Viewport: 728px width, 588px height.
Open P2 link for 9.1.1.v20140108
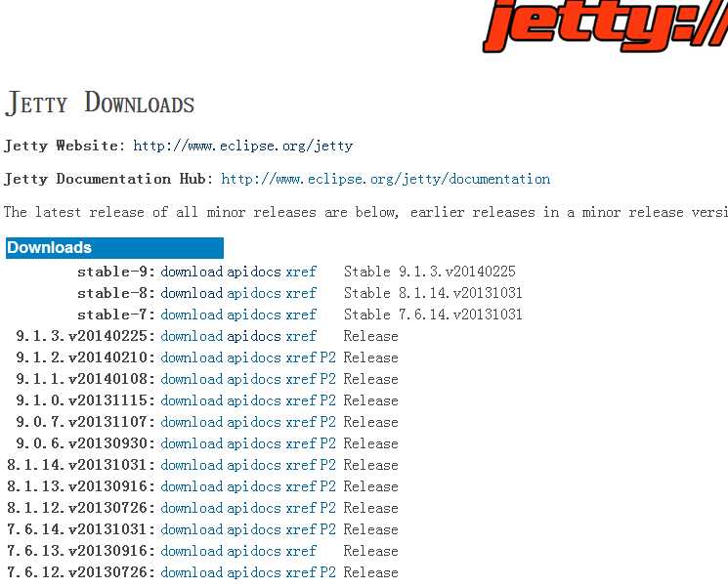(x=327, y=379)
